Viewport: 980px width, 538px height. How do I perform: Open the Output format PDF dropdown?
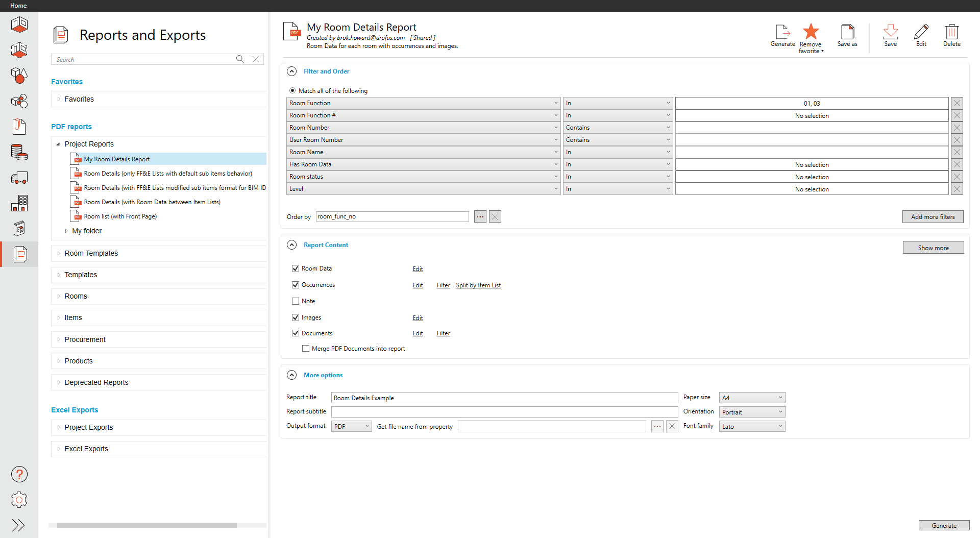351,426
